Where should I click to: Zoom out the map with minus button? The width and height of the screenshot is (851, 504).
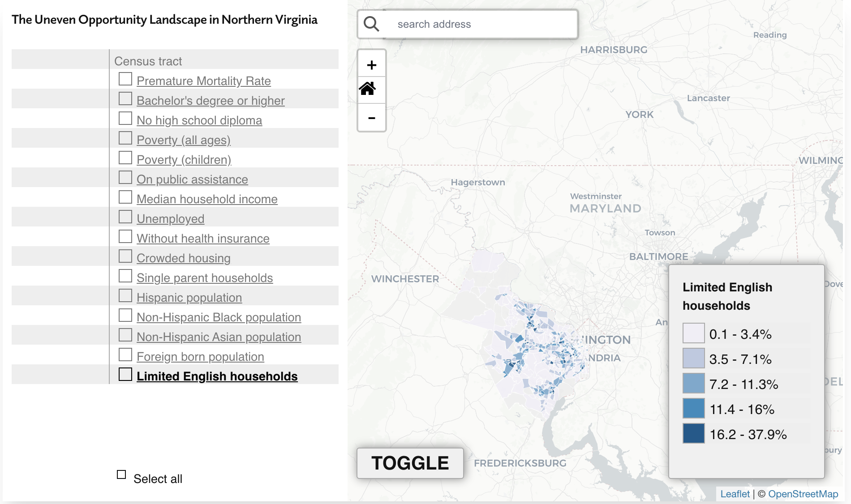(x=372, y=118)
